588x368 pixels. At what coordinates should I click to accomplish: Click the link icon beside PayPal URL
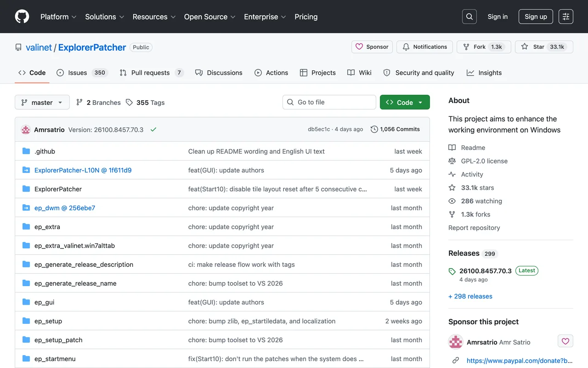(x=456, y=361)
